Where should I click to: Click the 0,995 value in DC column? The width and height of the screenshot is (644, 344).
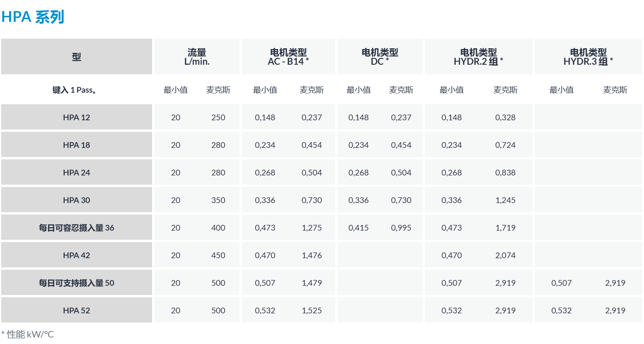(401, 228)
